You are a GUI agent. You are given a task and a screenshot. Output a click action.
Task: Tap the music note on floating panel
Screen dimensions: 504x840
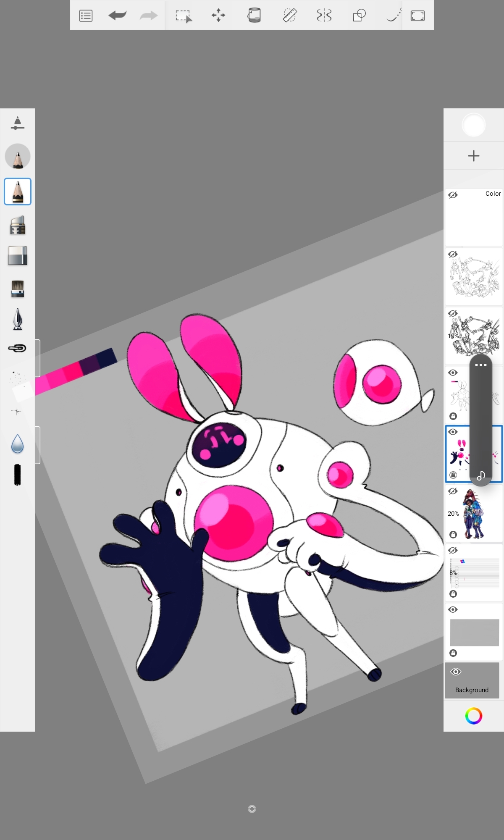(x=481, y=475)
